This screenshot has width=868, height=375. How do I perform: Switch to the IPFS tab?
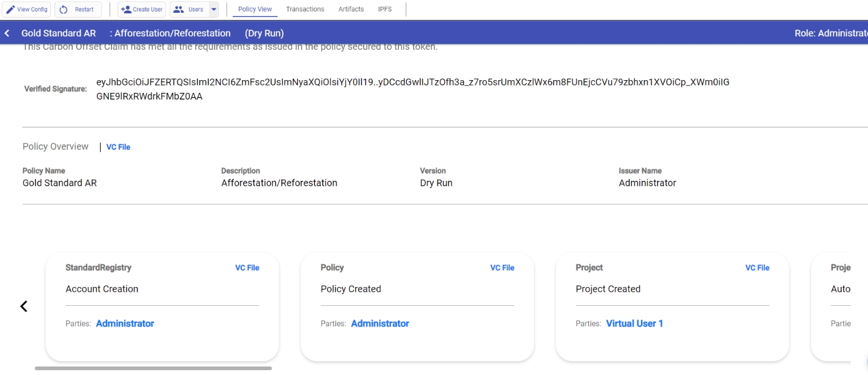coord(384,9)
